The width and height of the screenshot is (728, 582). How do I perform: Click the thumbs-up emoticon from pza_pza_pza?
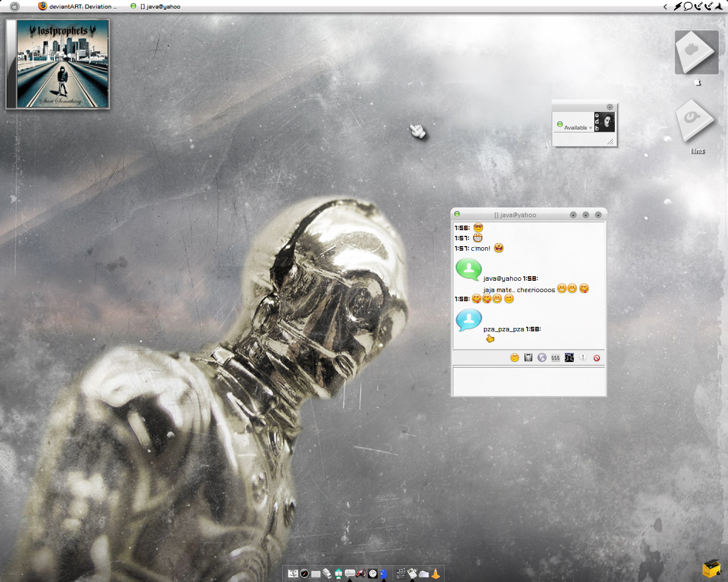tap(490, 339)
